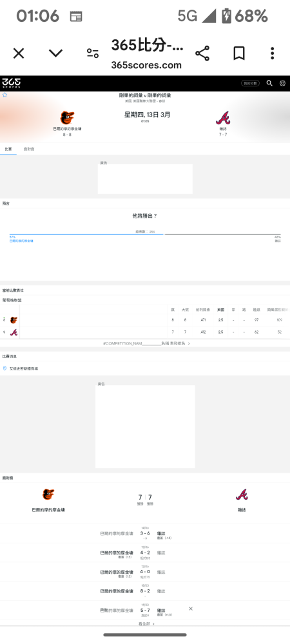The image size is (290, 644).
Task: Open the 艾德史密斯體育場 venue name
Action: 23,368
